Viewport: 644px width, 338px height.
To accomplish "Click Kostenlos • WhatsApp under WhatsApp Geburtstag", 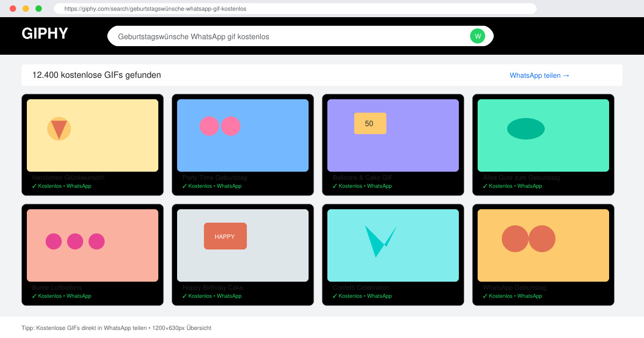I will (x=512, y=296).
